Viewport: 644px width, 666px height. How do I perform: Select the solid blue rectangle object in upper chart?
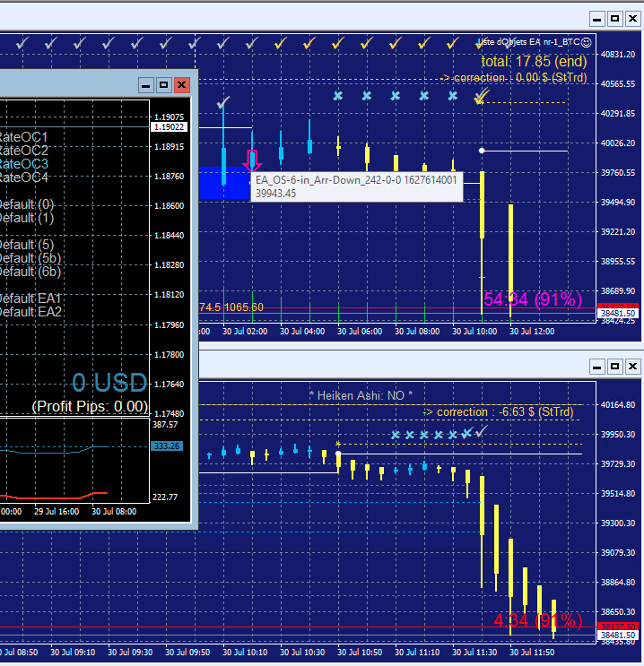(x=224, y=183)
